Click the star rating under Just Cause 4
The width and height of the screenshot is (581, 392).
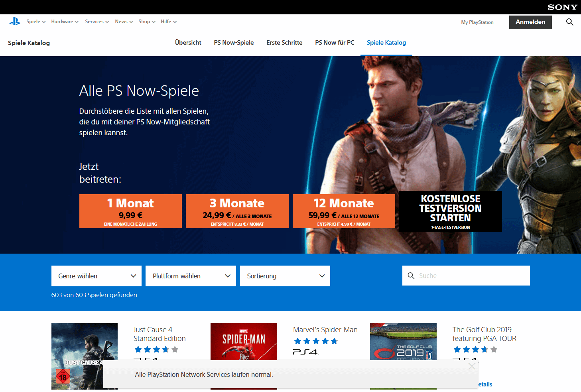point(156,350)
